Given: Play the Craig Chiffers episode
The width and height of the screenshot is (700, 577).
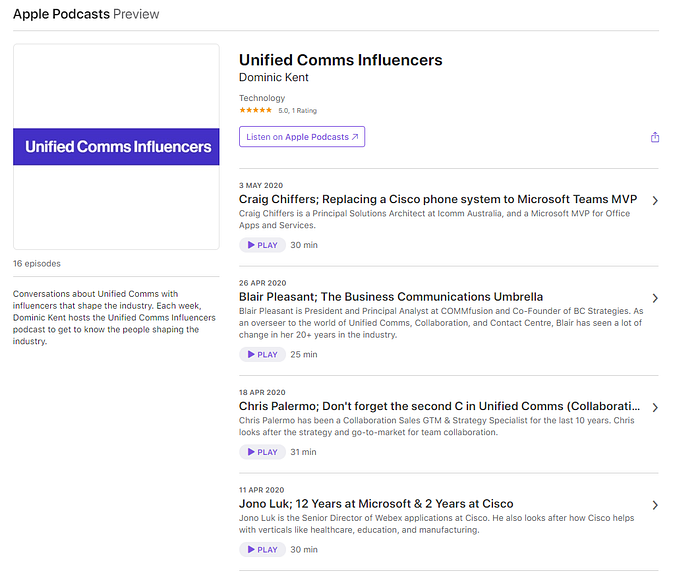Looking at the screenshot, I should coord(262,245).
